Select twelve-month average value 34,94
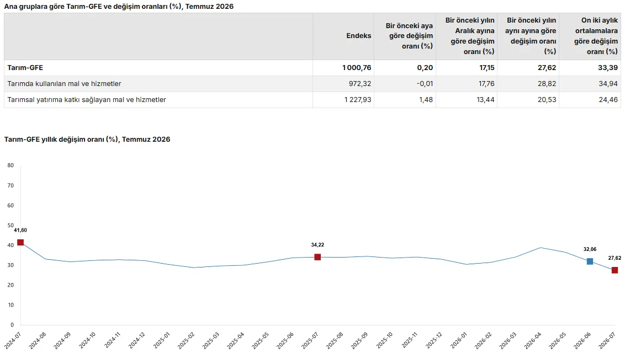Viewport: 625px width, 364px height. click(608, 84)
